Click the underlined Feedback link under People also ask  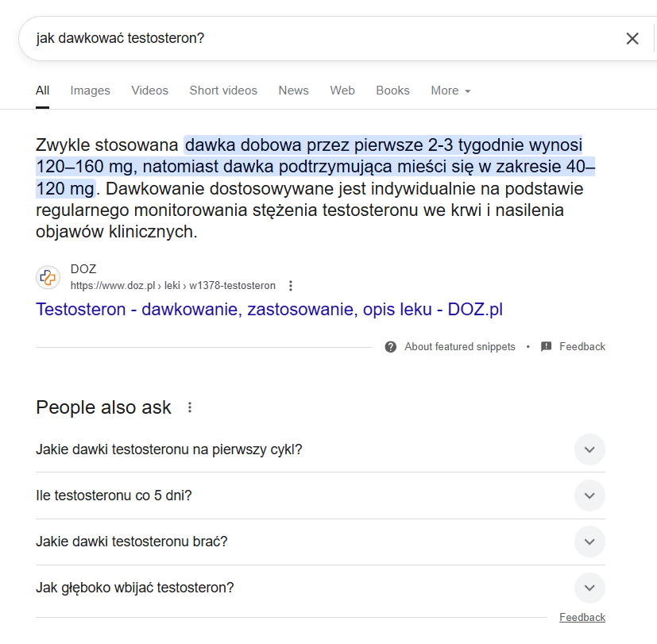582,617
